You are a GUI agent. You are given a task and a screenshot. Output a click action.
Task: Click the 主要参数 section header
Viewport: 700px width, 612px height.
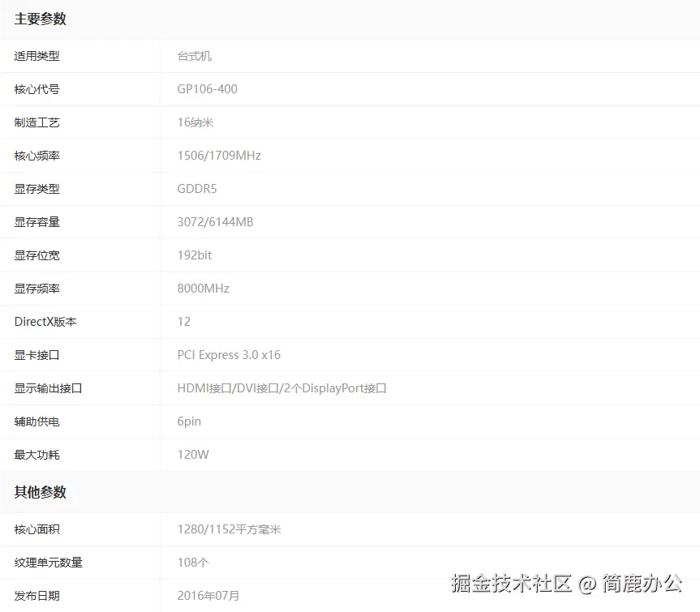[x=40, y=19]
